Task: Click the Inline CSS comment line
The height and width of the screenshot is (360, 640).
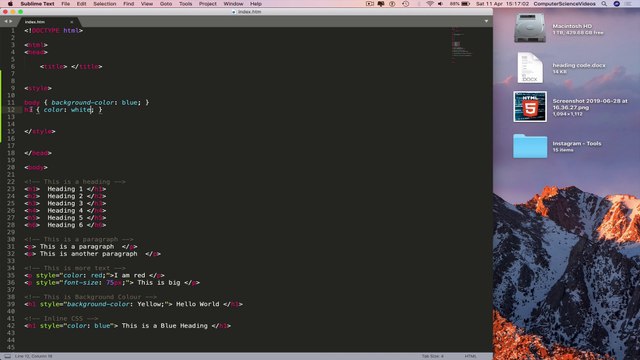Action: tap(61, 318)
